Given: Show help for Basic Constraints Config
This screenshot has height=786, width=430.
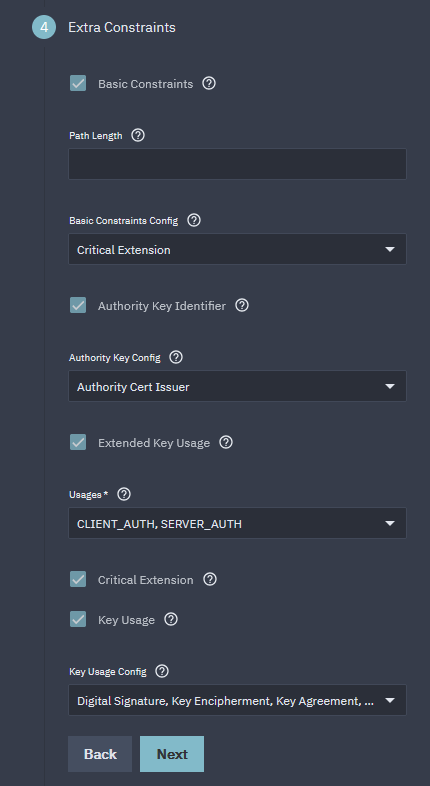Looking at the screenshot, I should click(x=194, y=220).
